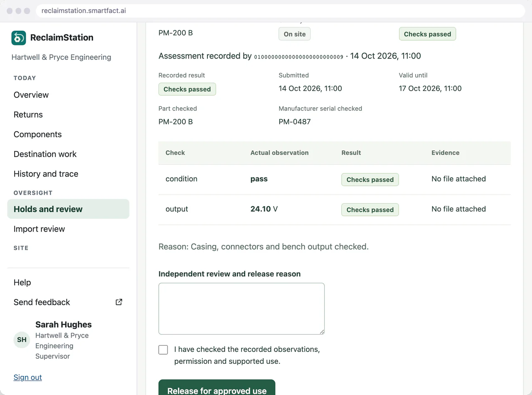532x395 pixels.
Task: Sign out of the account
Action: (x=28, y=378)
